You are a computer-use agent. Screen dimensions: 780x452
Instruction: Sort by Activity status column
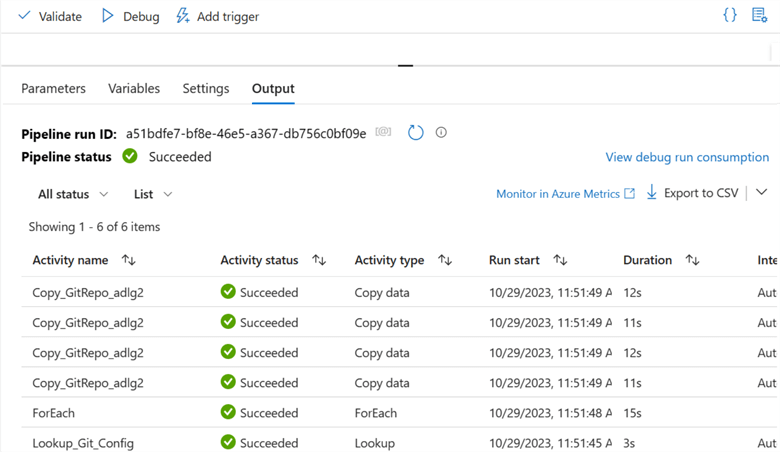tap(319, 260)
